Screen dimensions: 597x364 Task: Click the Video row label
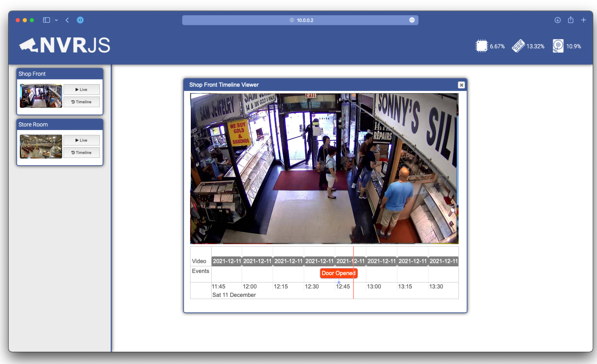199,261
